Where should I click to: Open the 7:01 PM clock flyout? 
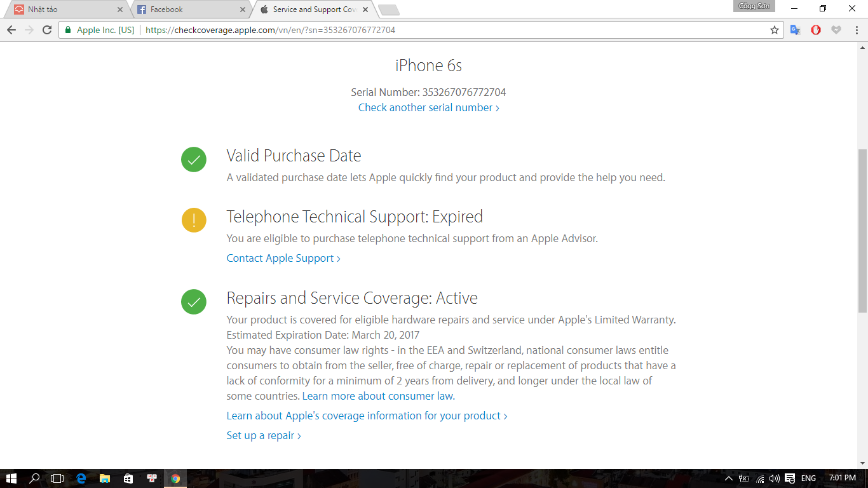[843, 478]
